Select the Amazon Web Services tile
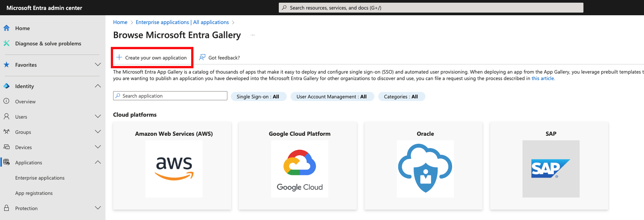644x220 pixels. point(172,166)
